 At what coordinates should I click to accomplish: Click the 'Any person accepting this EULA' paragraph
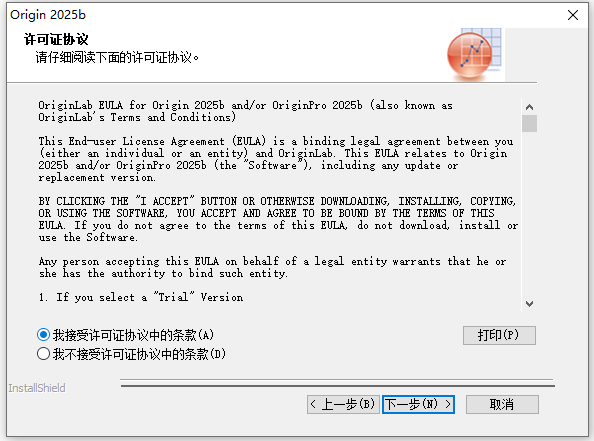tap(272, 267)
